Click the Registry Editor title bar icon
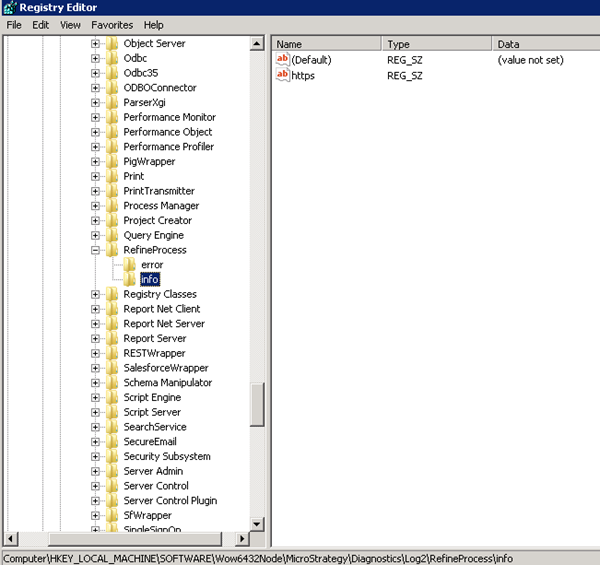 click(x=10, y=8)
